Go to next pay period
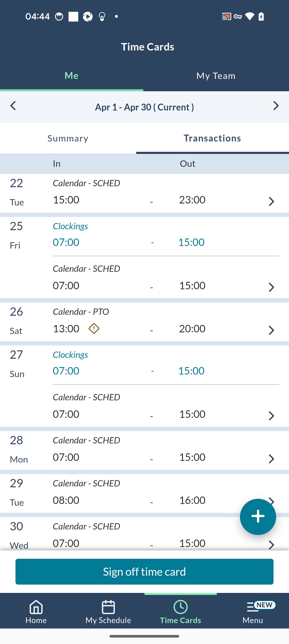 click(276, 106)
